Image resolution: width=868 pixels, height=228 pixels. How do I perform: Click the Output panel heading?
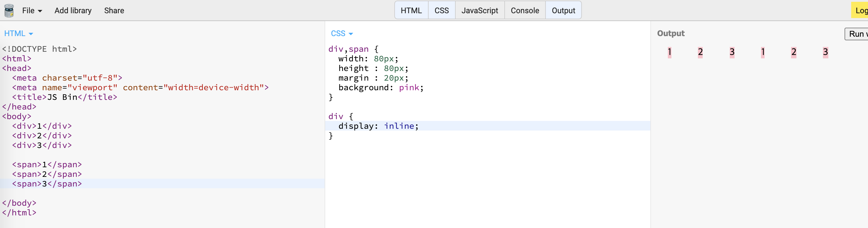pyautogui.click(x=671, y=33)
